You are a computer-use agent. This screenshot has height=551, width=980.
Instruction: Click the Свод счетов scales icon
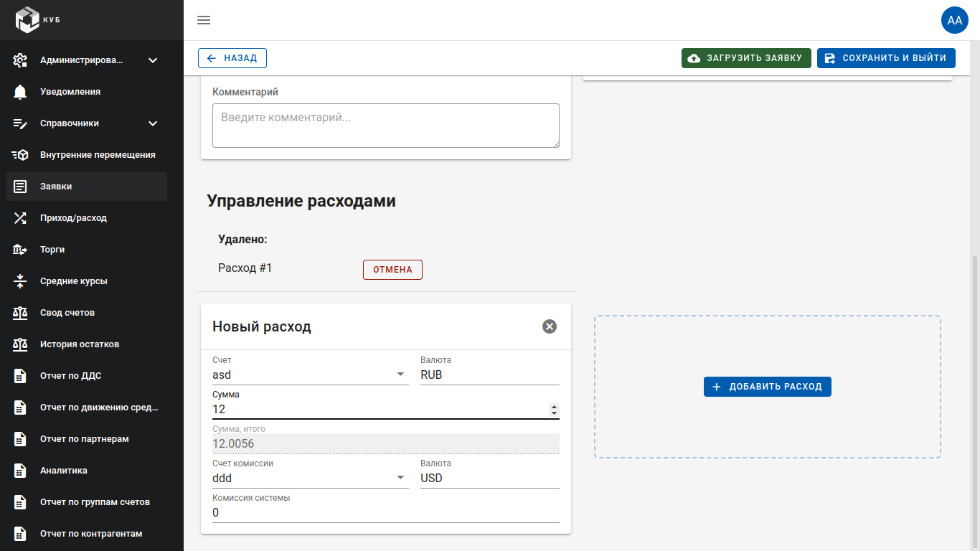[x=20, y=313]
